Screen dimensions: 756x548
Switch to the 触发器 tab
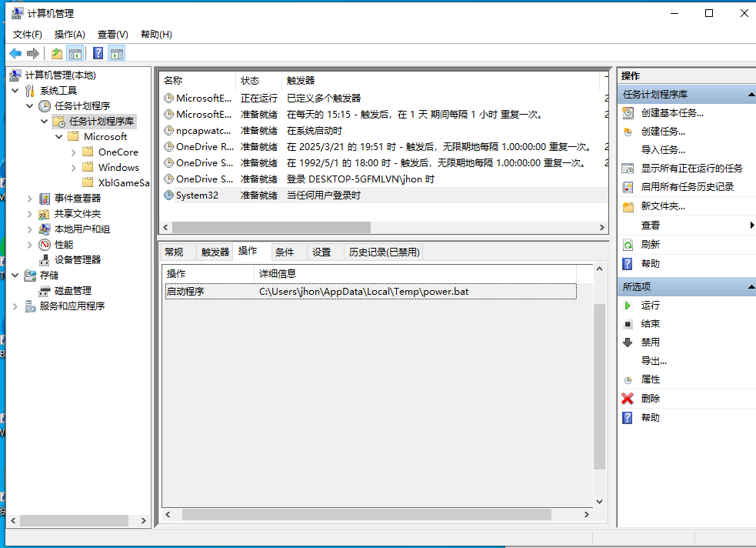point(215,252)
